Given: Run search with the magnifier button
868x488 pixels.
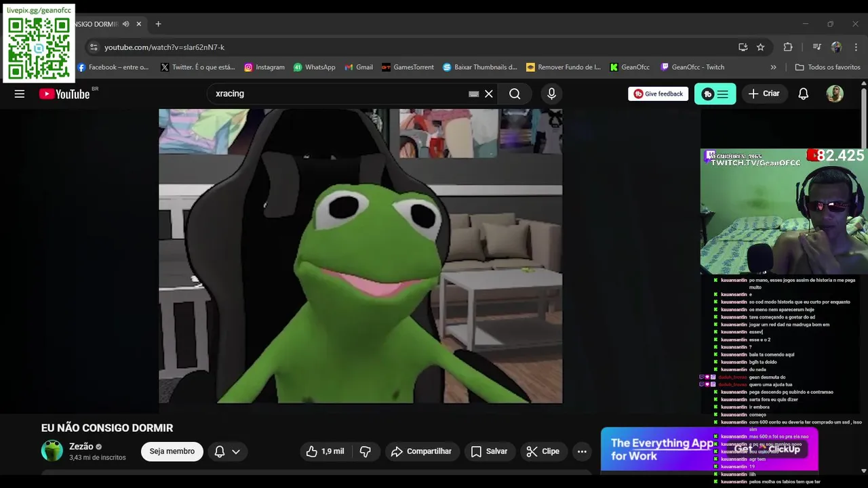Looking at the screenshot, I should pyautogui.click(x=515, y=94).
